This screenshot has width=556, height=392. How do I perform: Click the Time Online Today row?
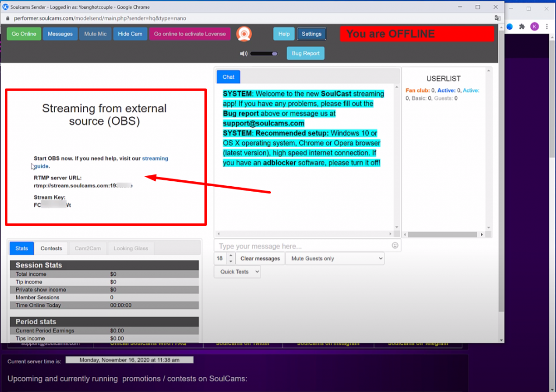pyautogui.click(x=104, y=305)
